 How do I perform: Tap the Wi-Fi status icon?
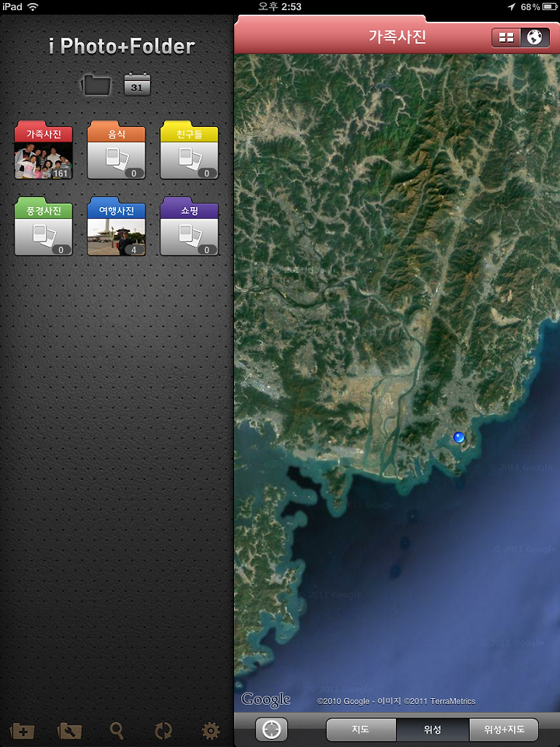pos(33,7)
